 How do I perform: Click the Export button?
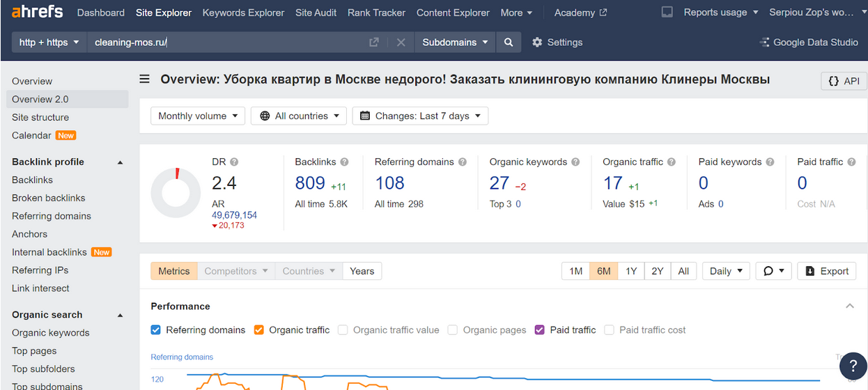coord(826,271)
